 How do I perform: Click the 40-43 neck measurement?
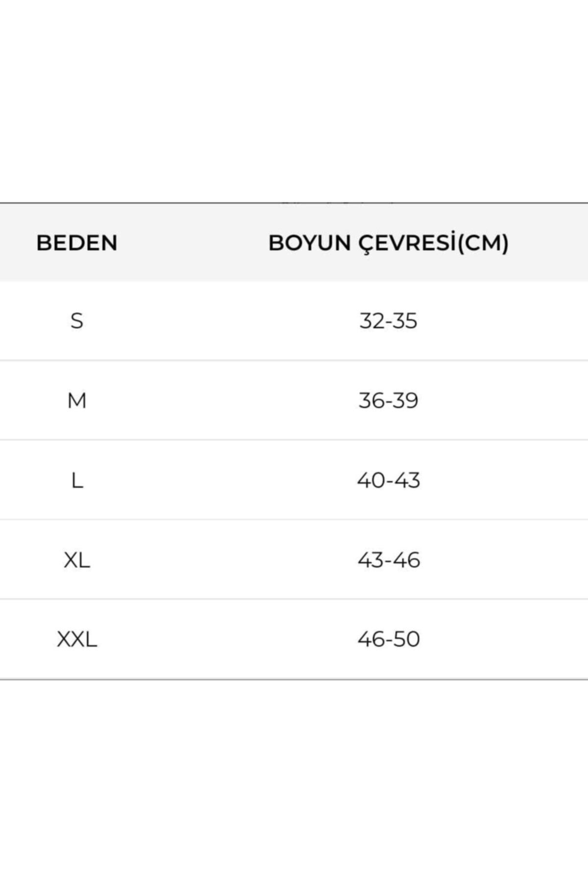click(x=389, y=481)
